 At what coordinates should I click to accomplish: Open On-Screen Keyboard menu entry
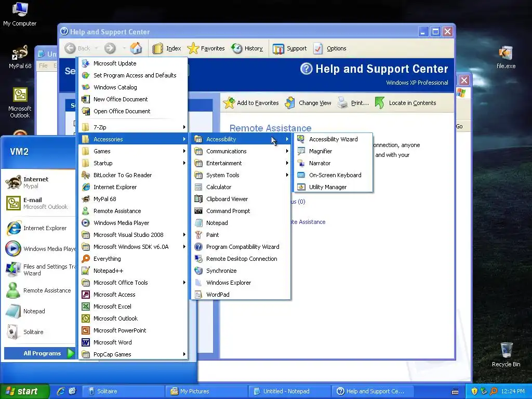click(x=333, y=175)
